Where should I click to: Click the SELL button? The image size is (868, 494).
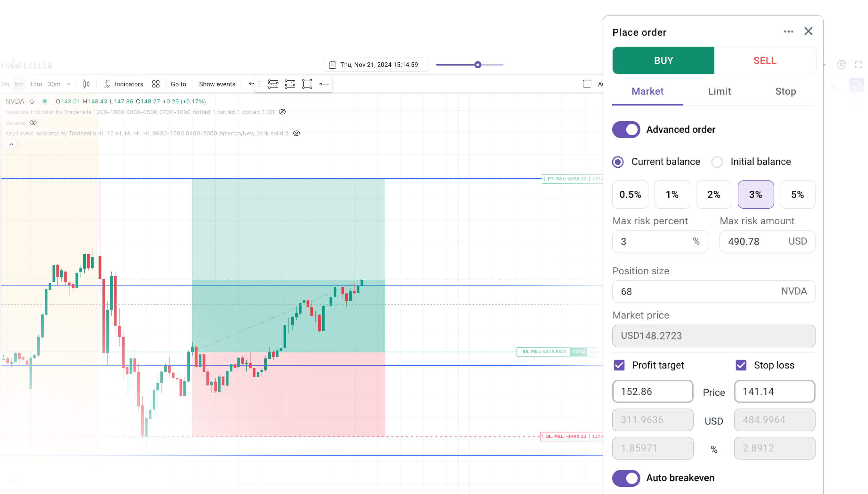click(x=765, y=60)
